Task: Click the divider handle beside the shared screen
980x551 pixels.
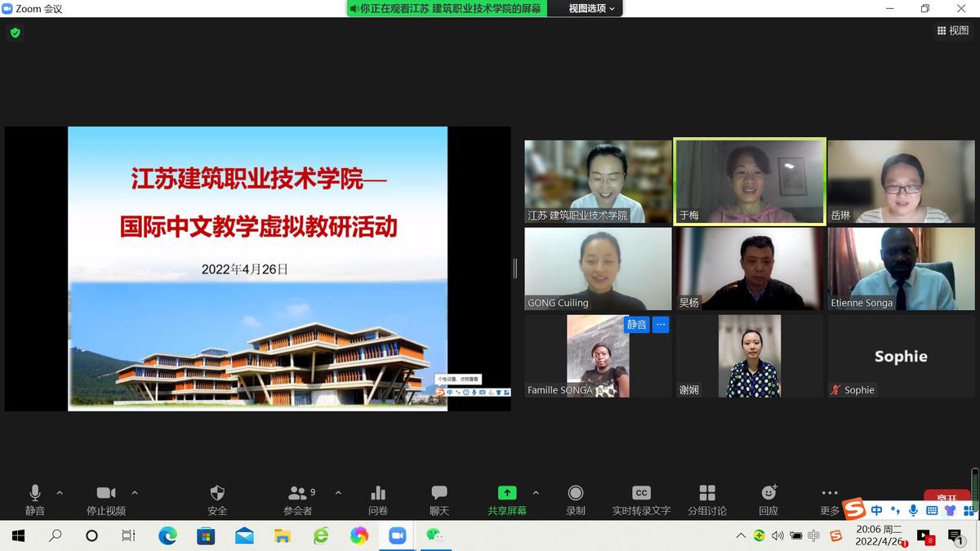Action: click(515, 269)
